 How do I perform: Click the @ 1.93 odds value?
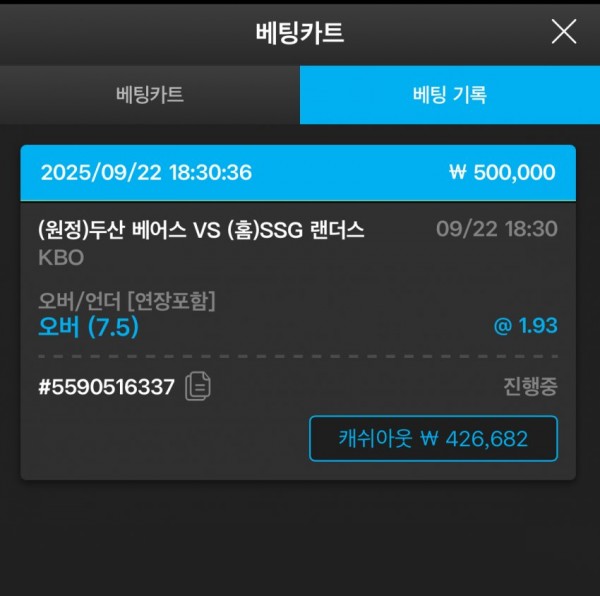pyautogui.click(x=526, y=326)
